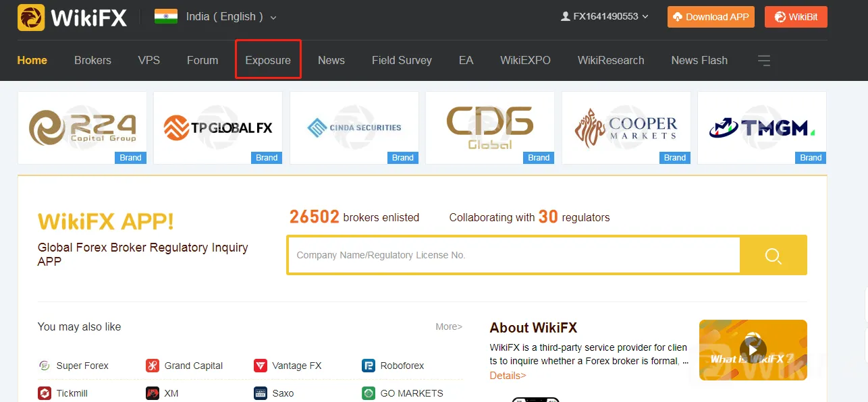This screenshot has width=868, height=402.
Task: Open the Cooper Markets brand card
Action: point(626,127)
